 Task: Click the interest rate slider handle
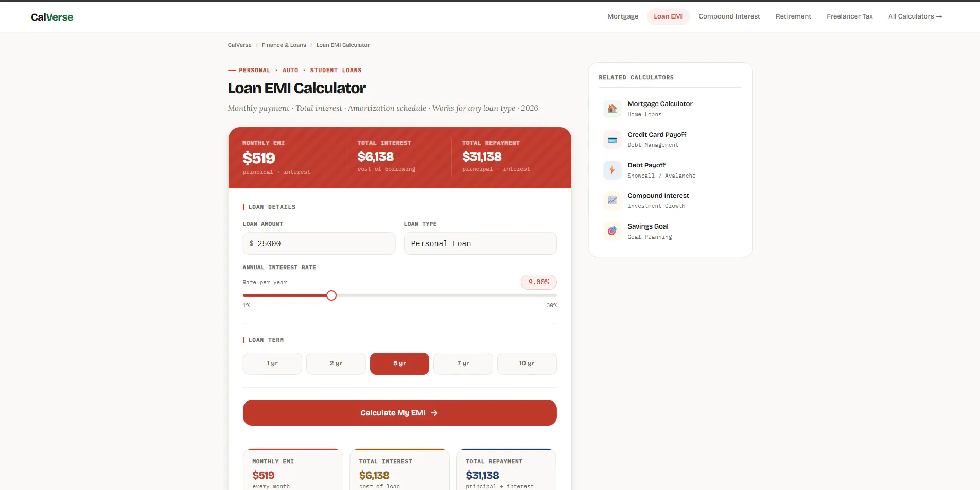click(x=331, y=295)
